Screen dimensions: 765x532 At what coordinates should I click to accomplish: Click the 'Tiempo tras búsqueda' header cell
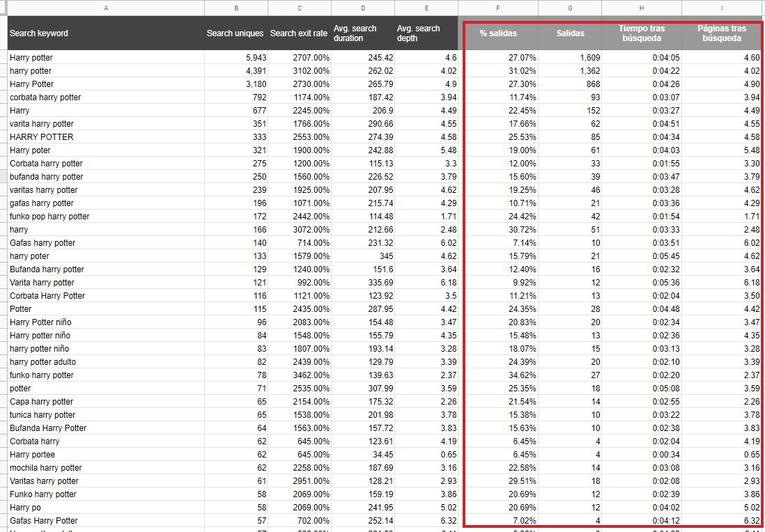(x=642, y=33)
